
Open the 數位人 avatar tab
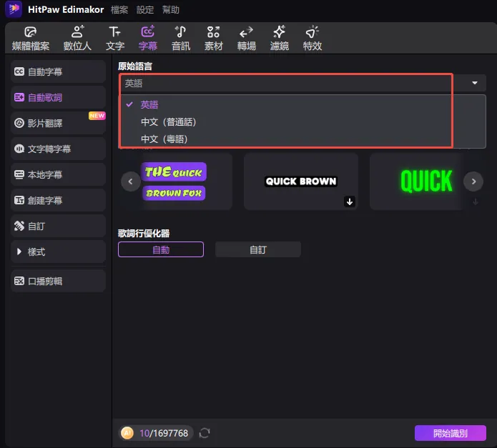[77, 39]
